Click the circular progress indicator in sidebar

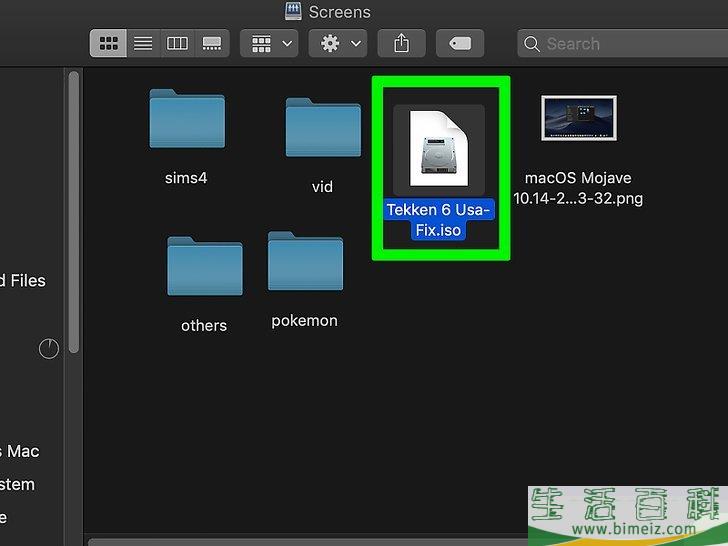[x=49, y=349]
